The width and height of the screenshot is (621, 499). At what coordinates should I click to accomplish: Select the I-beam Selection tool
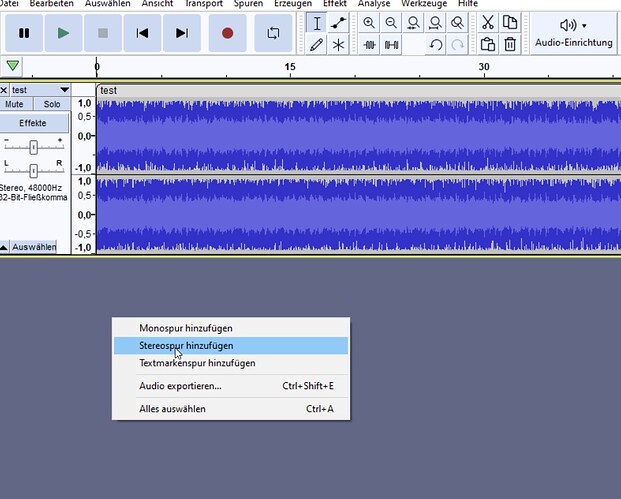point(316,23)
